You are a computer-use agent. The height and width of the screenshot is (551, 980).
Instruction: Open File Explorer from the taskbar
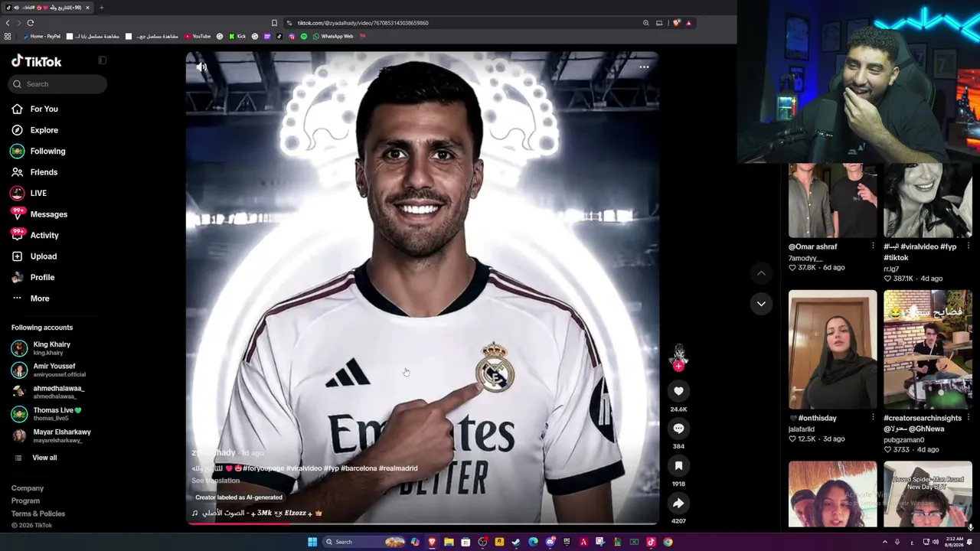pyautogui.click(x=449, y=542)
